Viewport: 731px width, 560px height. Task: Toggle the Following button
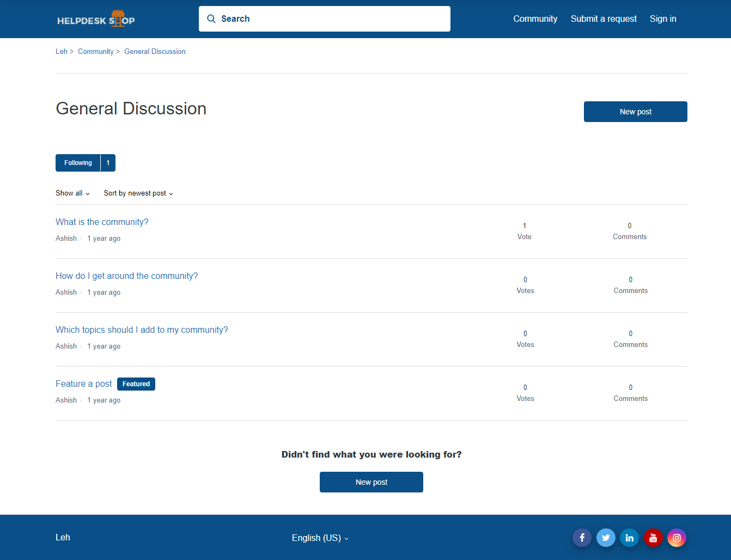pyautogui.click(x=78, y=163)
